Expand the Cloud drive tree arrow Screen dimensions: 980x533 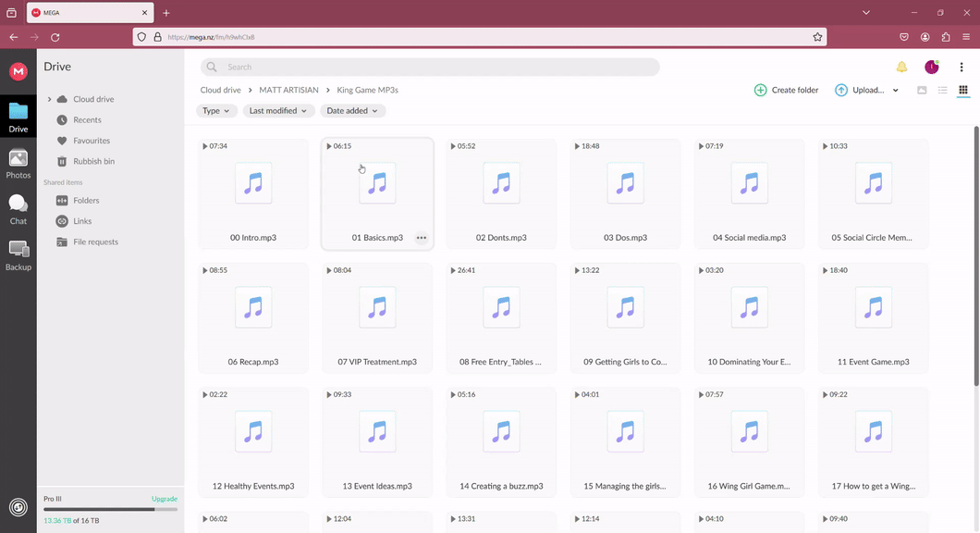49,99
